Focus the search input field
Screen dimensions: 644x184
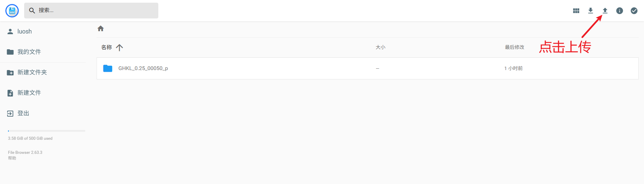coord(91,10)
